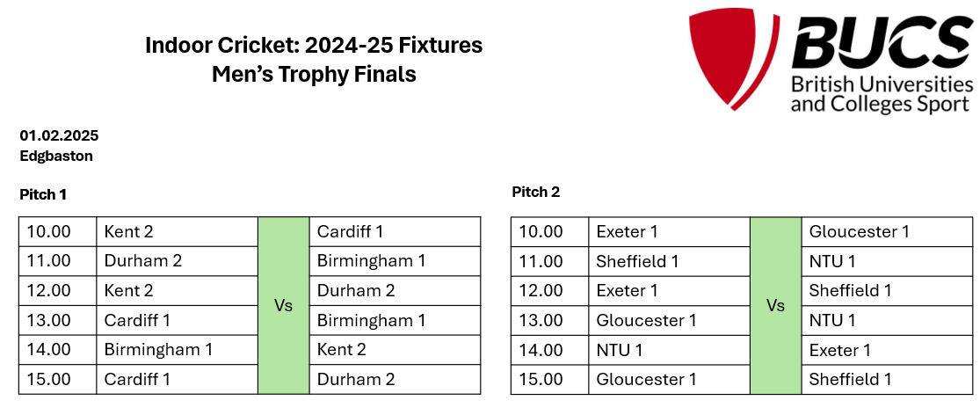Select Pitch 1 10.00 Kent 2 cell
Viewport: 980px width, 415px height.
(x=178, y=232)
